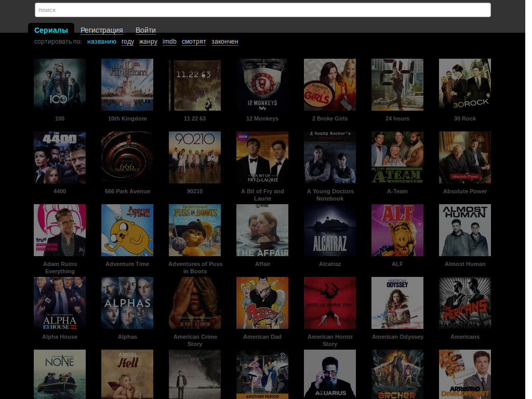The height and width of the screenshot is (399, 532).
Task: Click the 'Americans' title text
Action: (x=465, y=337)
